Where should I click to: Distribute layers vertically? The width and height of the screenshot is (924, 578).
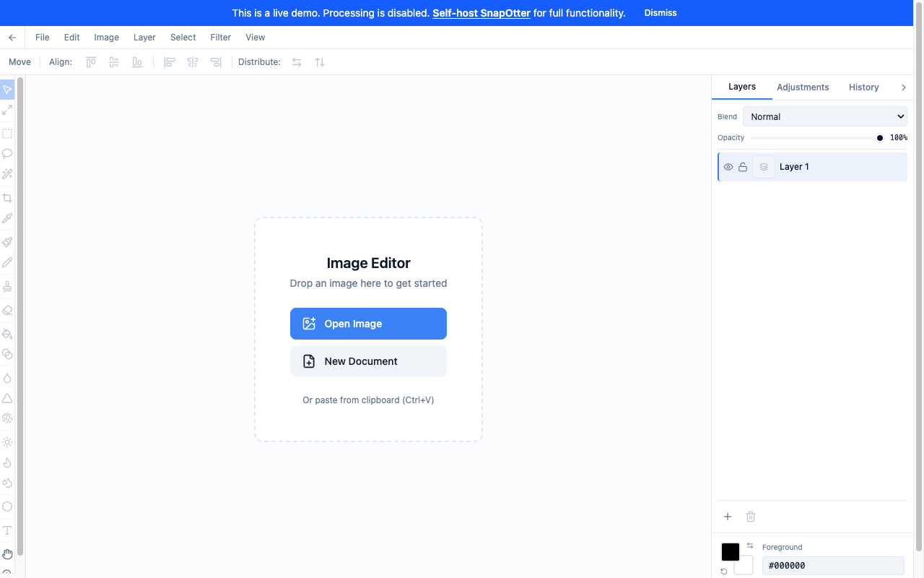320,62
